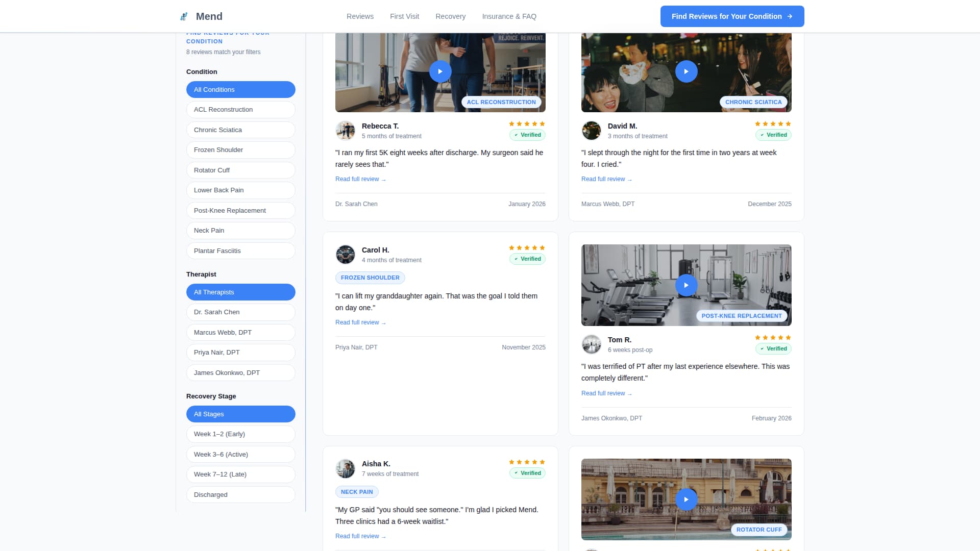Viewport: 980px width, 551px height.
Task: Filter by therapist Dr. Sarah Chen
Action: point(240,312)
